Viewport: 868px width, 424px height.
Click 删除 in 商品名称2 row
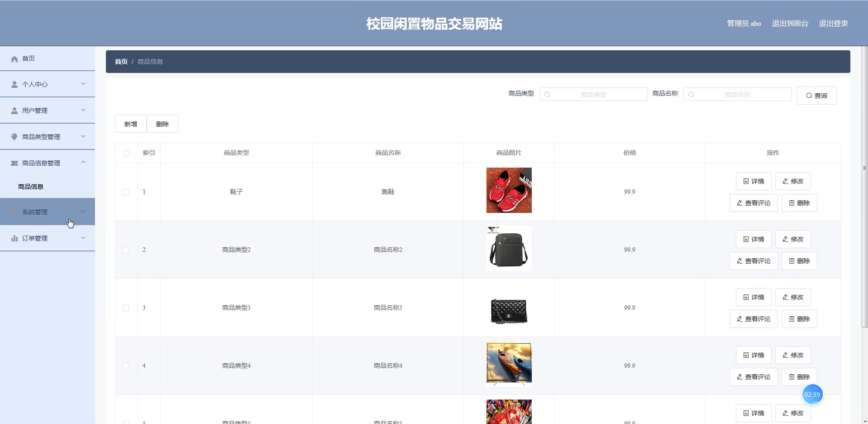click(x=799, y=261)
